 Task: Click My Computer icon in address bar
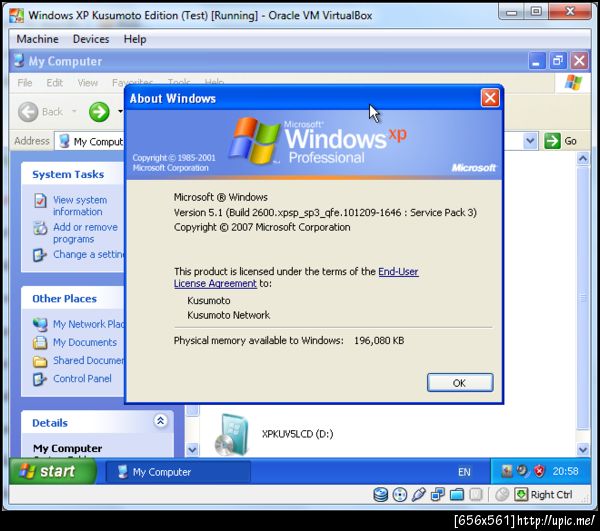pos(64,141)
